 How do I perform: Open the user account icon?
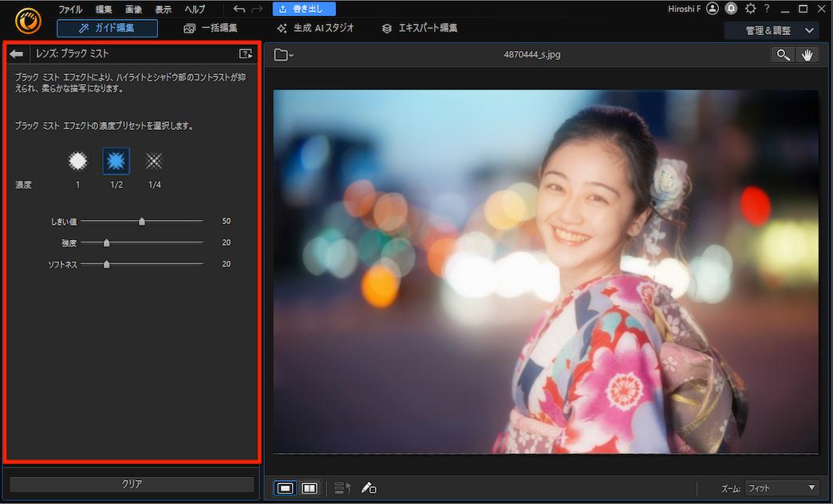pyautogui.click(x=713, y=9)
